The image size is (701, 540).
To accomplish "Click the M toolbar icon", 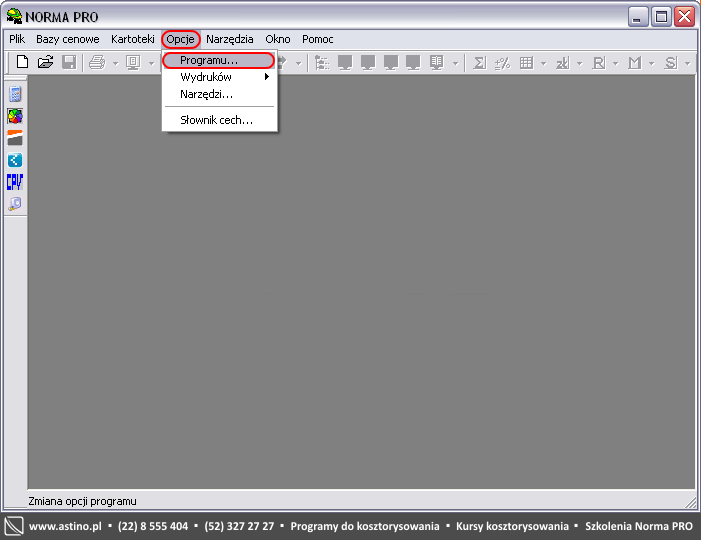I will 634,63.
